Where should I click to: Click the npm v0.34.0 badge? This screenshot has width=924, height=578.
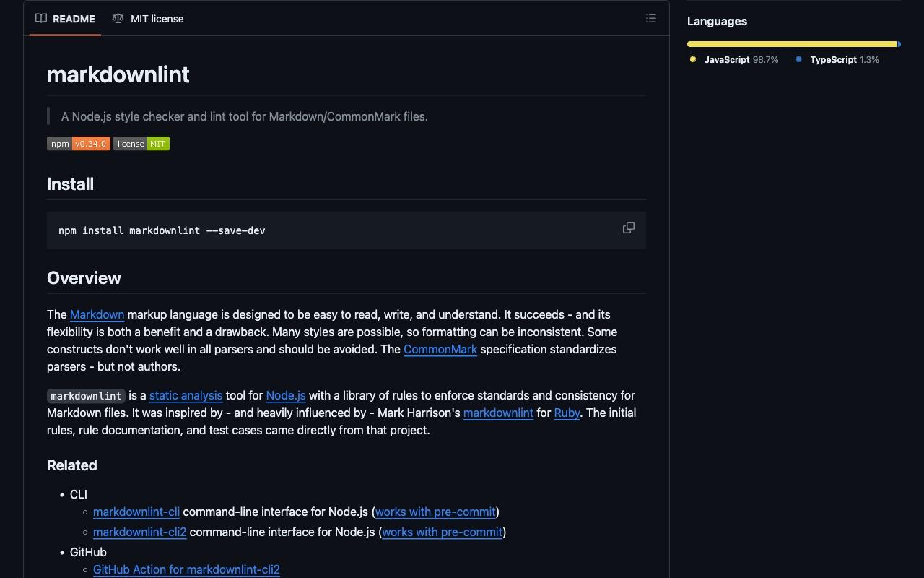coord(79,144)
